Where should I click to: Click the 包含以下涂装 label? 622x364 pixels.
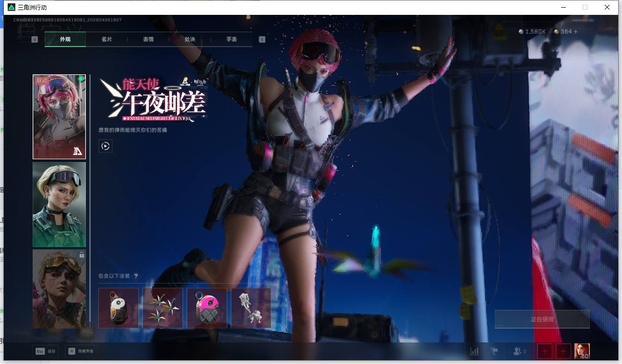[x=114, y=276]
